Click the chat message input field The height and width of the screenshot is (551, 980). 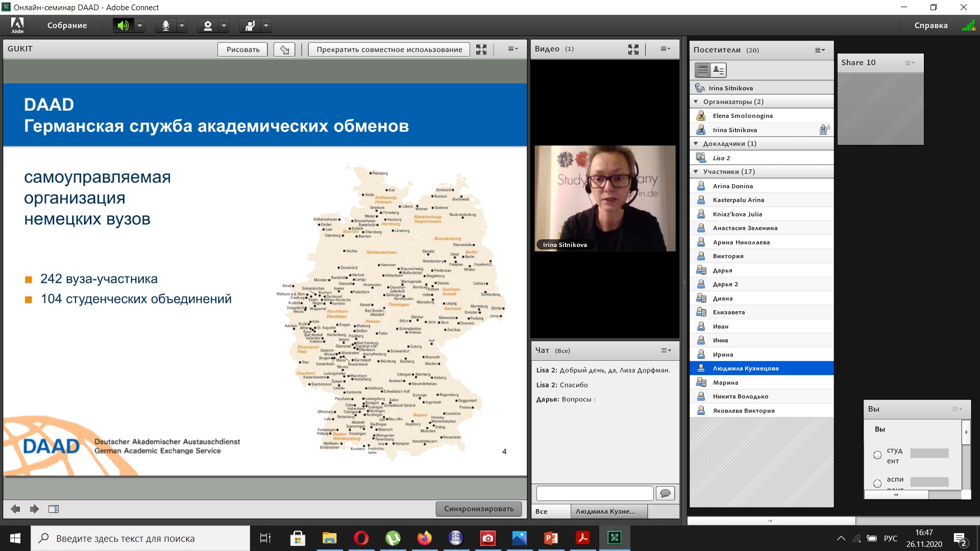pos(595,493)
